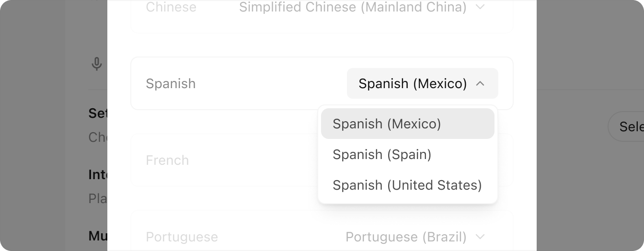The image size is (644, 251).
Task: Click the Portuguese language row label
Action: pyautogui.click(x=182, y=237)
